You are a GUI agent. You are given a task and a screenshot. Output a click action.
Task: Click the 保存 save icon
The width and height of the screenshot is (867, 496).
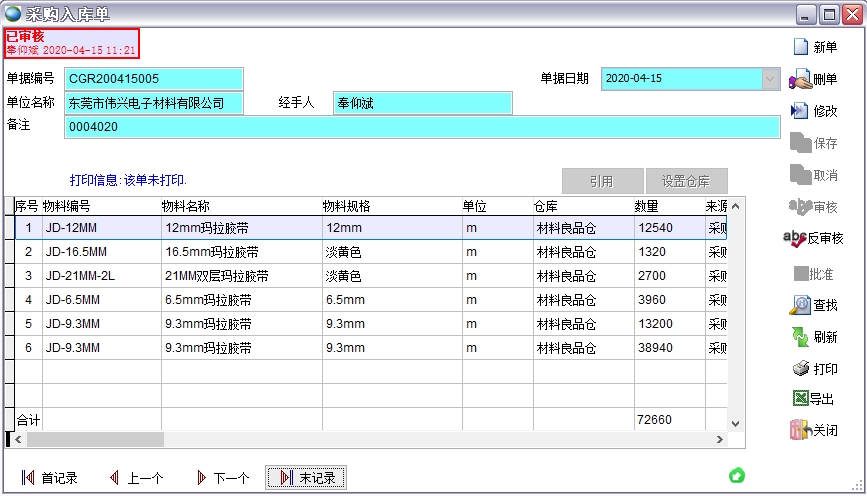point(800,143)
